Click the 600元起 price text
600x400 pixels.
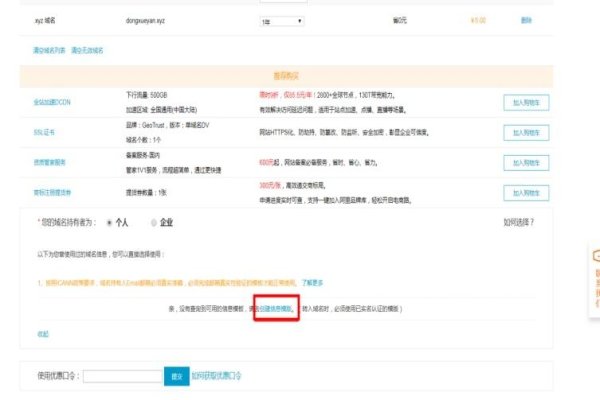tap(269, 162)
